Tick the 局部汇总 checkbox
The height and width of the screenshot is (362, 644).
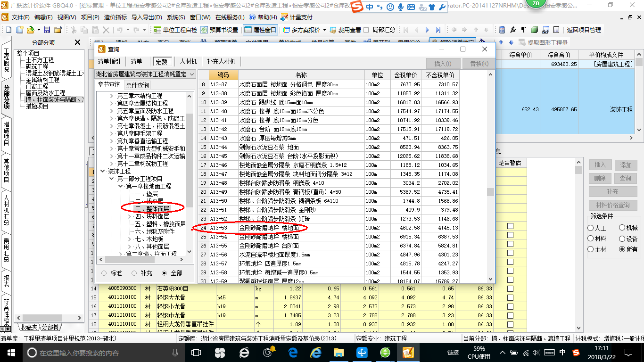point(367,30)
